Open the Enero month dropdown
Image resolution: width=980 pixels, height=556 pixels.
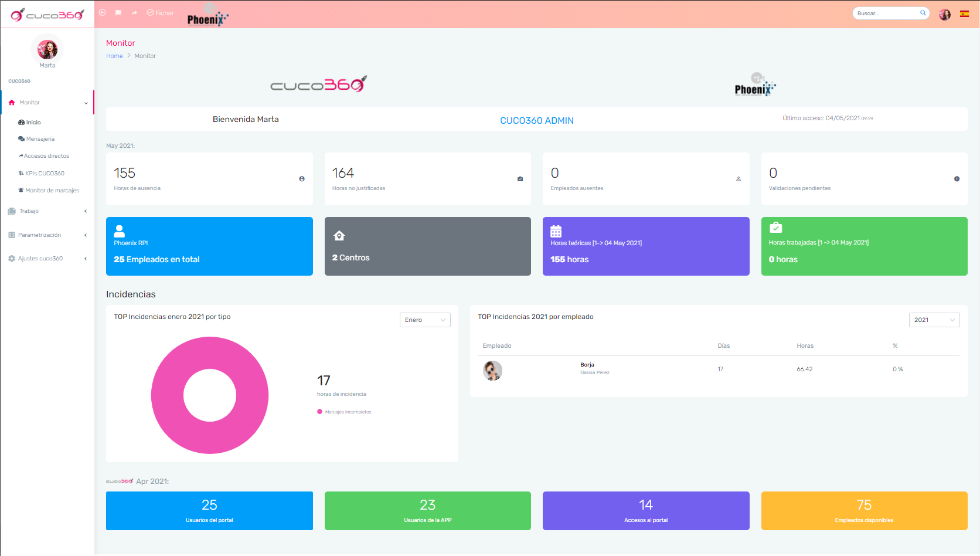click(x=425, y=320)
